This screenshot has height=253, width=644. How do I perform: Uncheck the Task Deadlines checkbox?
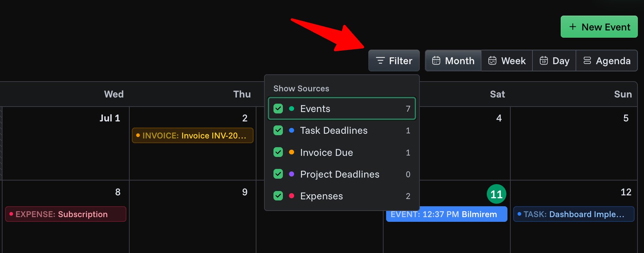[x=278, y=130]
